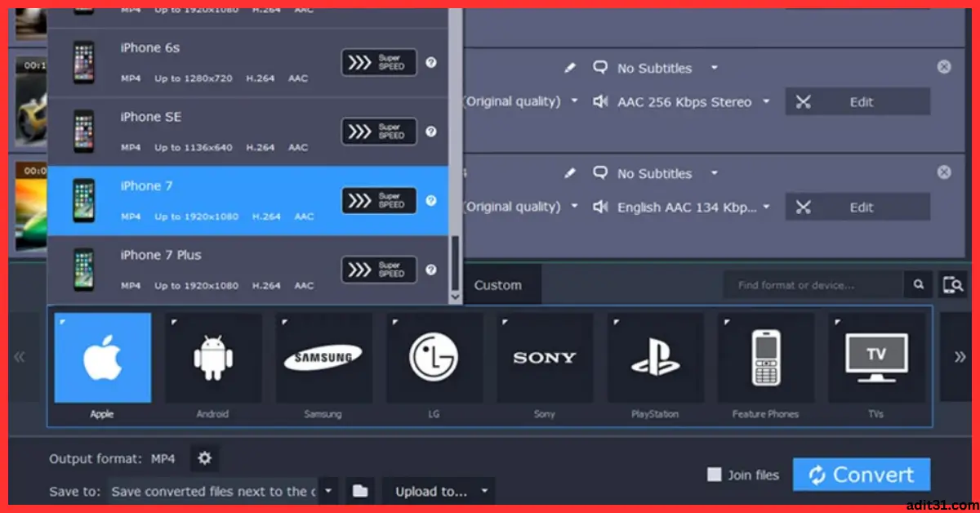Screen dimensions: 980x513
Task: Open help for iPhone 7 Plus preset
Action: [431, 270]
